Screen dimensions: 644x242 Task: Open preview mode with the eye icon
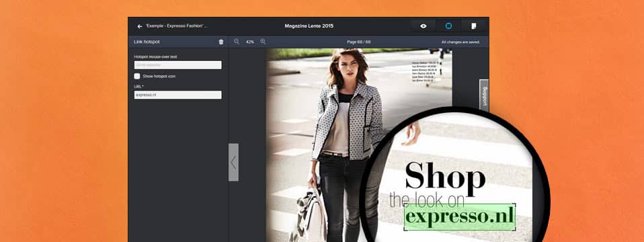[424, 26]
